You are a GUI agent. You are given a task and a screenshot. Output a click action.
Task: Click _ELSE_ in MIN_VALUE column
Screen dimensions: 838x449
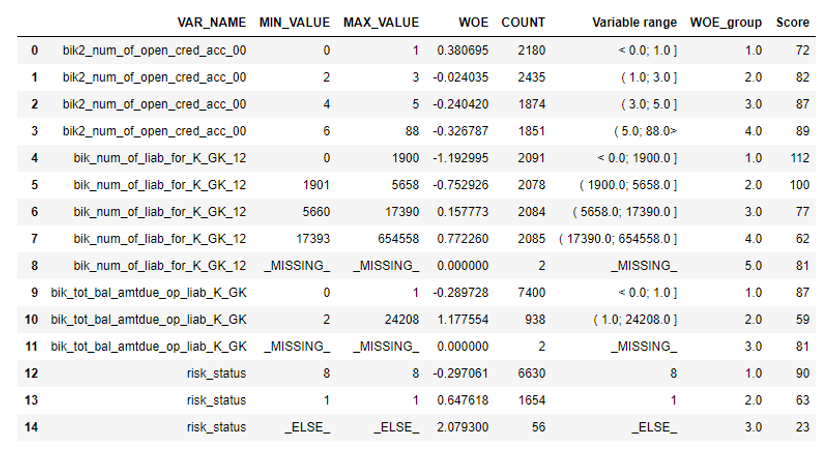click(307, 427)
